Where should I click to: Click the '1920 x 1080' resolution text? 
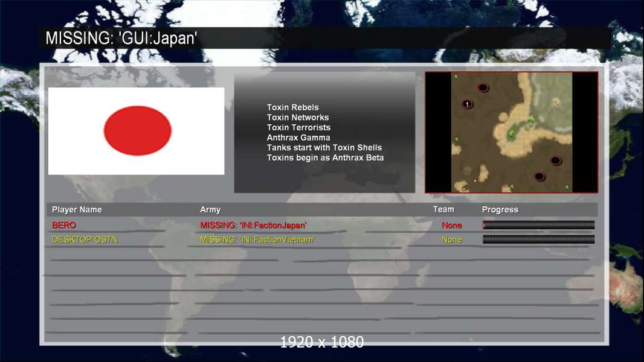pos(322,342)
